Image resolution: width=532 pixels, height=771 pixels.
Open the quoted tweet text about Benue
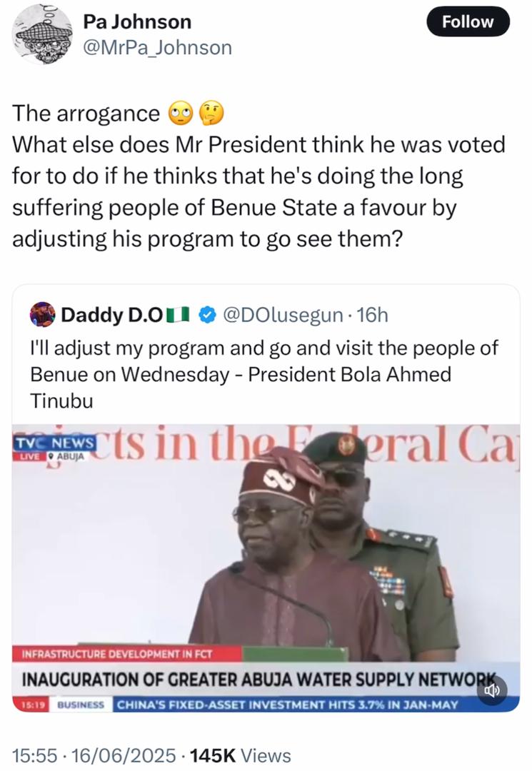(x=264, y=374)
